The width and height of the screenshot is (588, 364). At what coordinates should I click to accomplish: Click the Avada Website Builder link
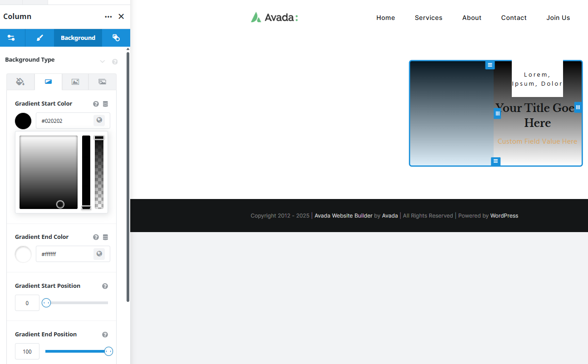coord(343,215)
